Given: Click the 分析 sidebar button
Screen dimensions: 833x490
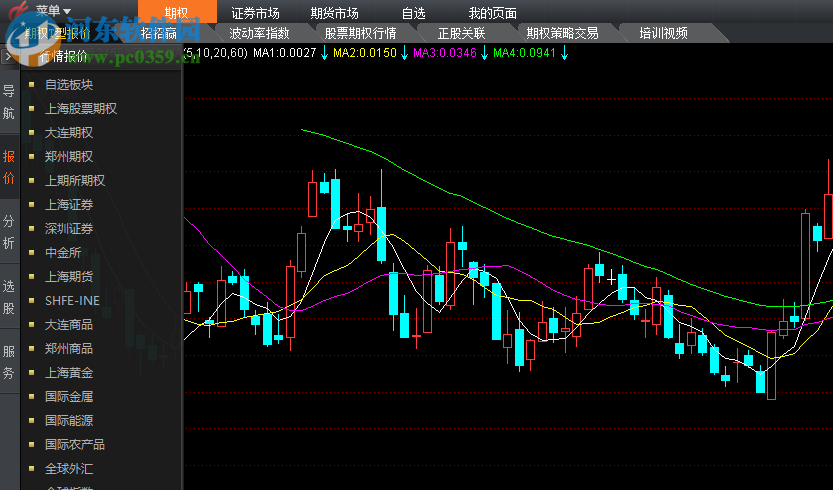Looking at the screenshot, I should point(9,232).
